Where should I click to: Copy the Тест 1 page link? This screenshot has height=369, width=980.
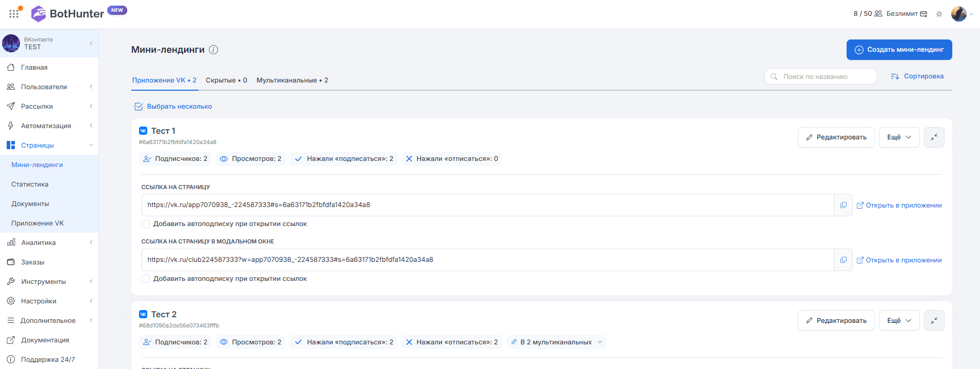pos(843,205)
